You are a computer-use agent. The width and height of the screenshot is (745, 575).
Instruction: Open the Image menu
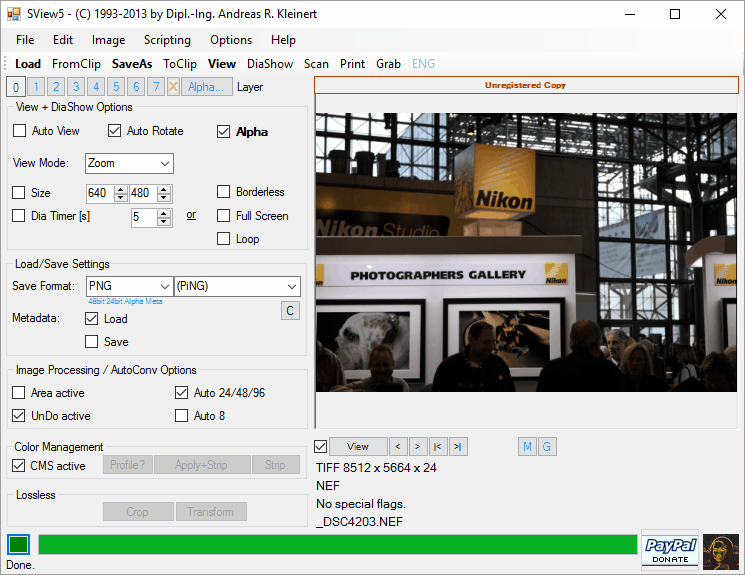pyautogui.click(x=108, y=40)
